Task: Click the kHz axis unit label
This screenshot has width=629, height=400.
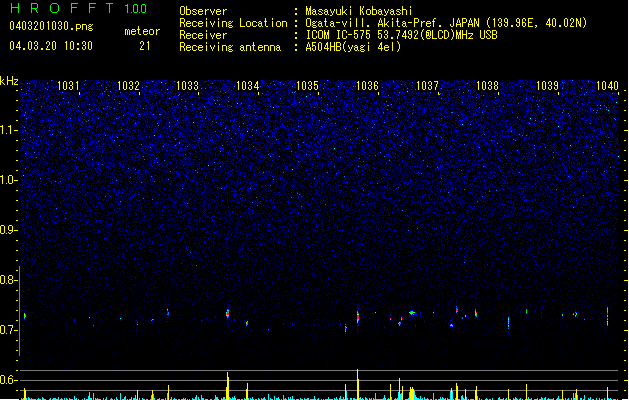Action: [x=9, y=81]
